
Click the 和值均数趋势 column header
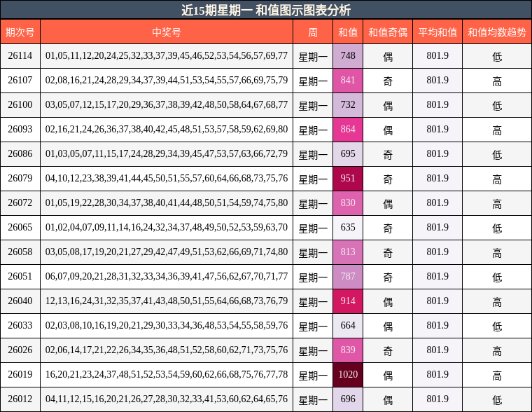[x=497, y=32]
